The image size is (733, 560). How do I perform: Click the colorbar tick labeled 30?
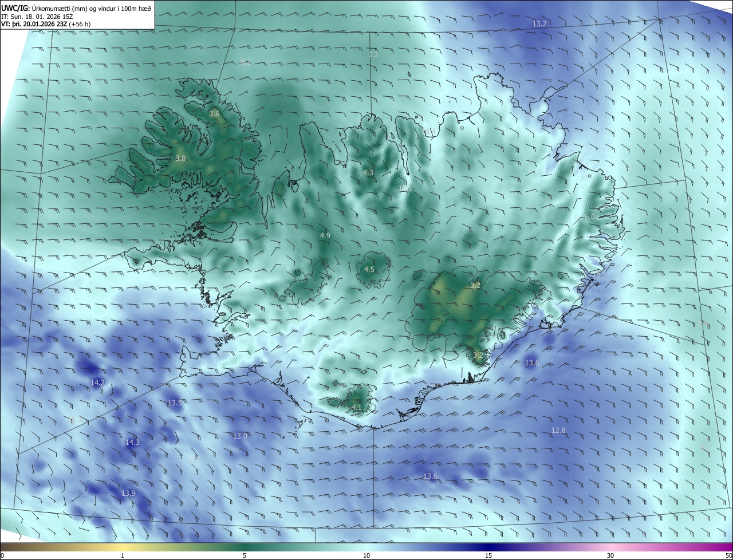pyautogui.click(x=610, y=555)
